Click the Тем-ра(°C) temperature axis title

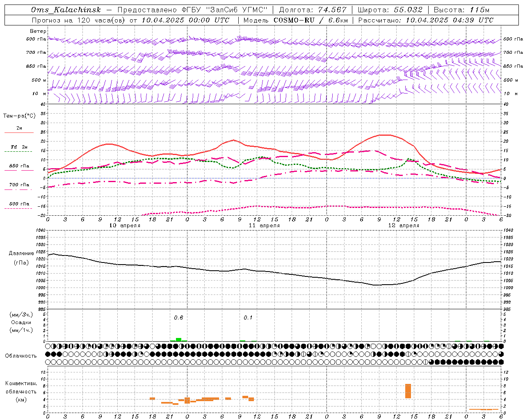click(x=19, y=116)
